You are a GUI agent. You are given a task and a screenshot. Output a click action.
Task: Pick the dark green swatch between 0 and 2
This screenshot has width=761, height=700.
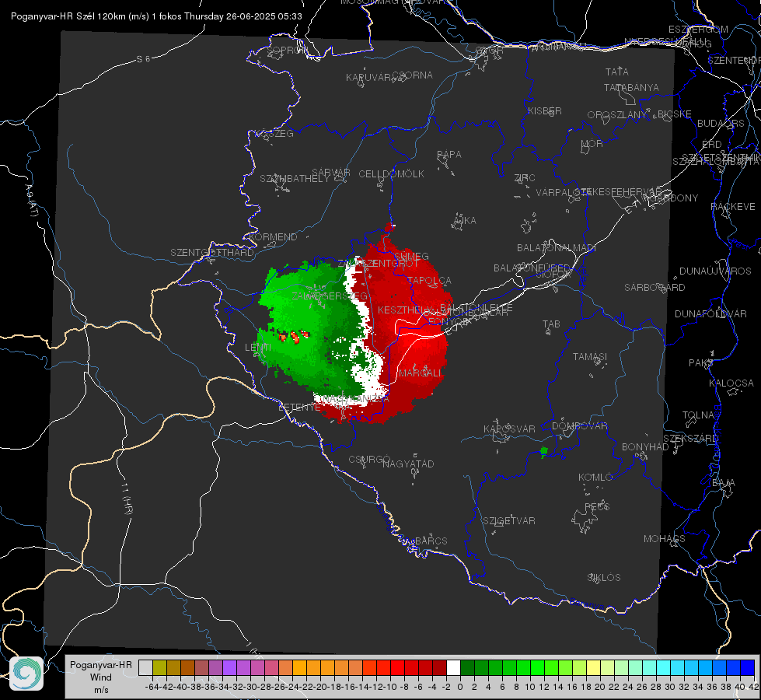point(467,667)
